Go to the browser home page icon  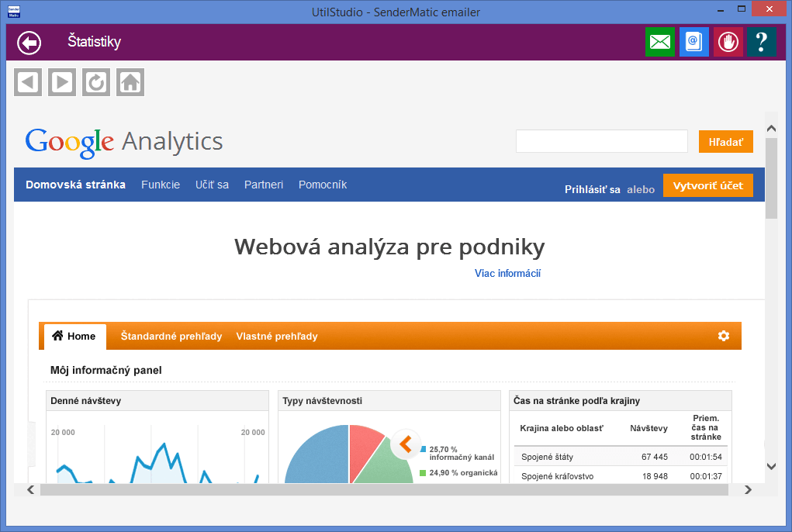tap(130, 81)
